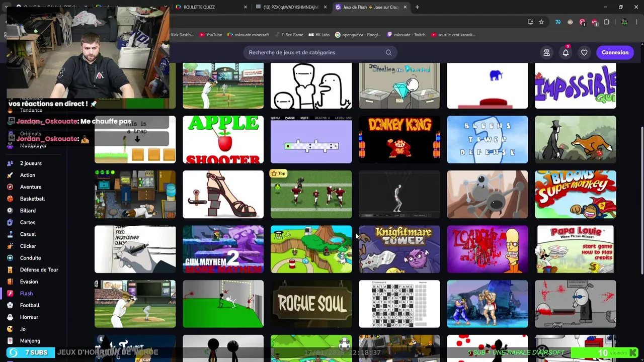Click the Connexion button
Viewport: 644px width, 362px height.
pos(615,52)
